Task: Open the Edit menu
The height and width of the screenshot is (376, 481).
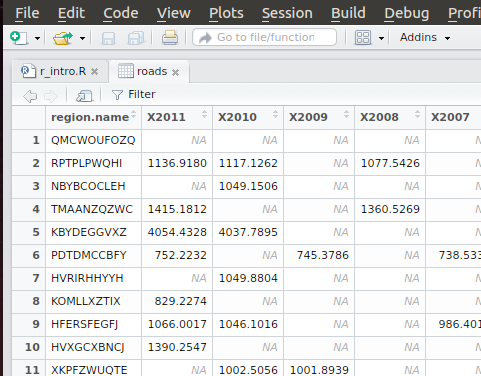Action: [71, 13]
